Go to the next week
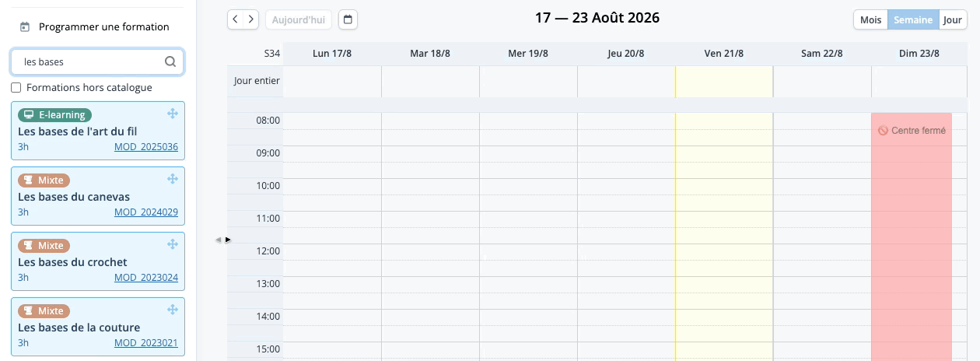This screenshot has height=361, width=980. pyautogui.click(x=251, y=19)
